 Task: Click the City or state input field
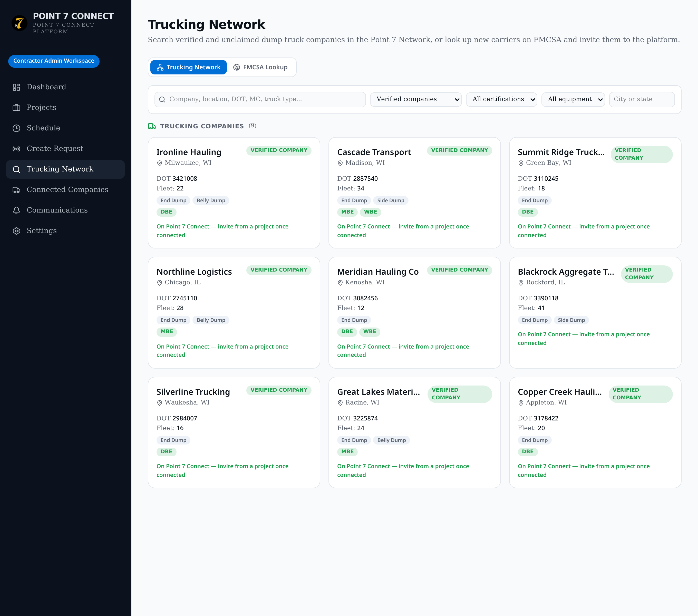(642, 99)
